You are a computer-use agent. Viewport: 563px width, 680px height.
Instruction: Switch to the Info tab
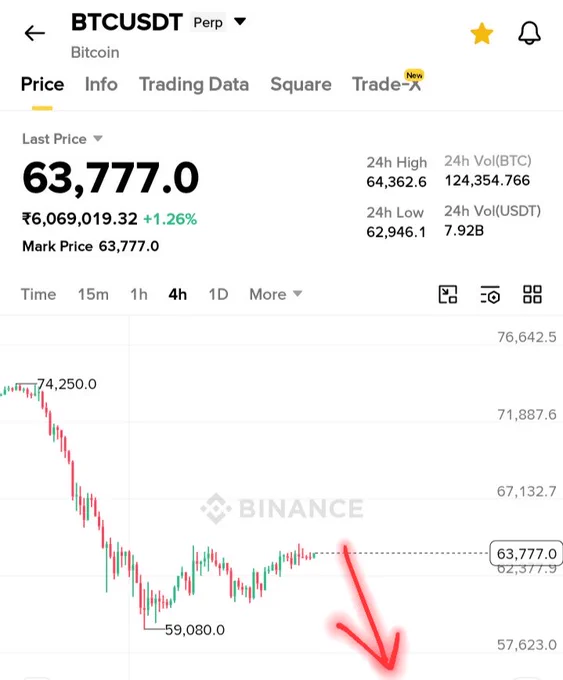point(101,84)
